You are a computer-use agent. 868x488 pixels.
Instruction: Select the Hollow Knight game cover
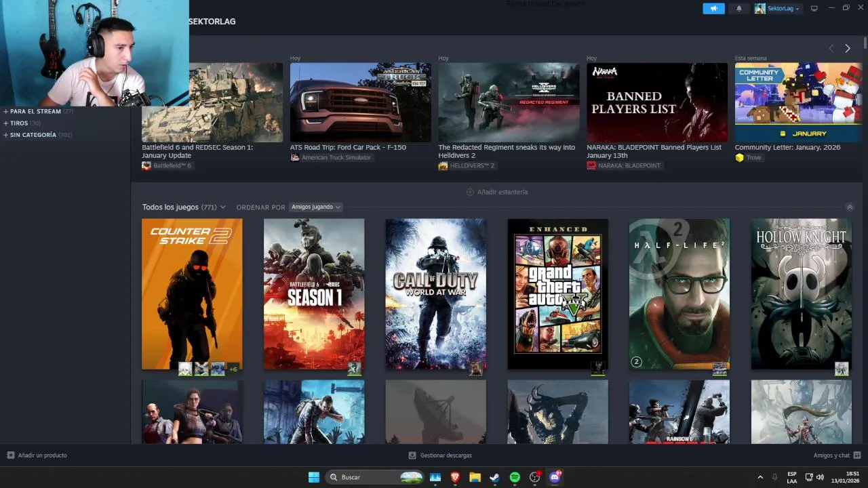pos(802,294)
